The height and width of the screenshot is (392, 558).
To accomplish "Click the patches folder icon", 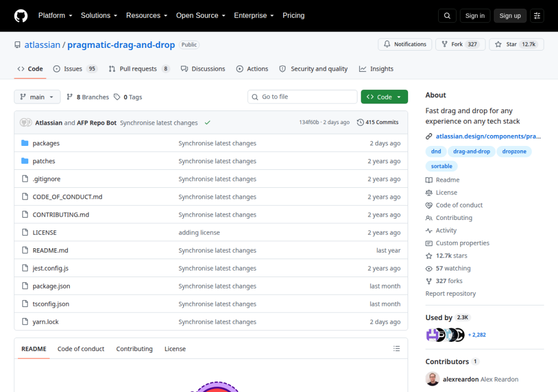I will (25, 161).
